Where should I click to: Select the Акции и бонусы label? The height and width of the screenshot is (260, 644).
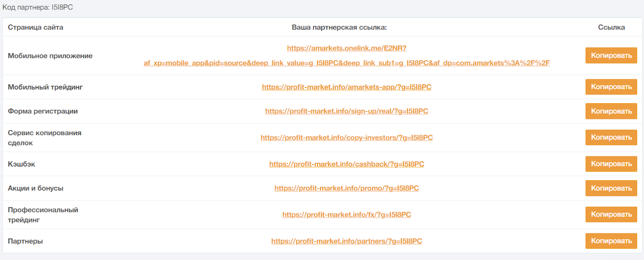tap(35, 188)
